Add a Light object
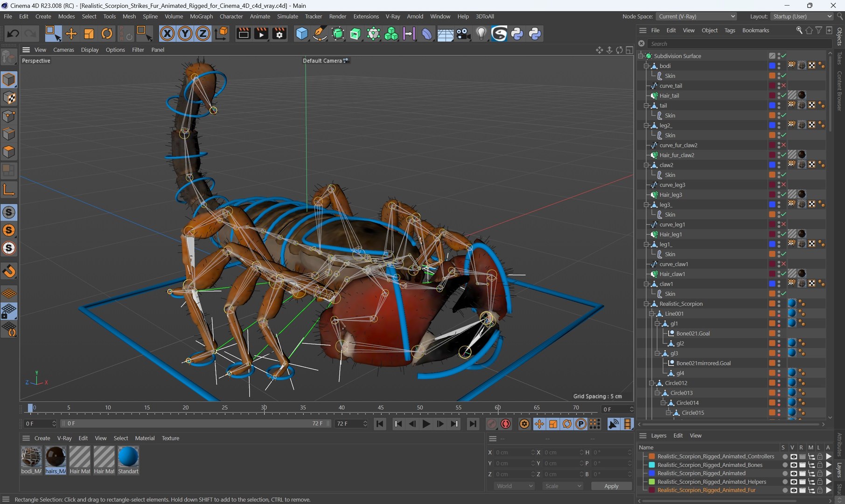Viewport: 845px width, 504px height. [x=481, y=34]
